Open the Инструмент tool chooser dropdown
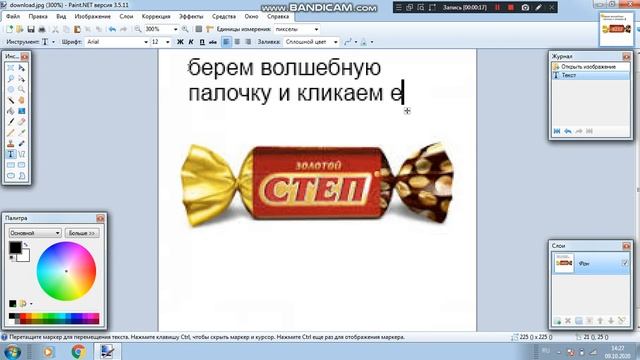Image resolution: width=640 pixels, height=360 pixels. 53,42
